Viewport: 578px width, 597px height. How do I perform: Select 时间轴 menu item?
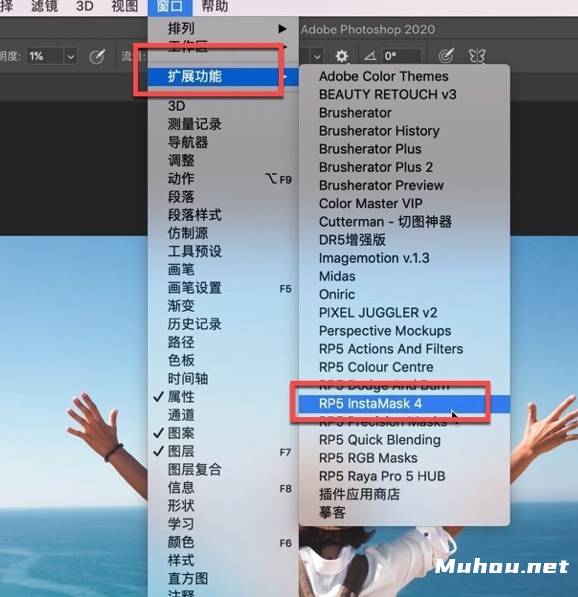pos(223,378)
